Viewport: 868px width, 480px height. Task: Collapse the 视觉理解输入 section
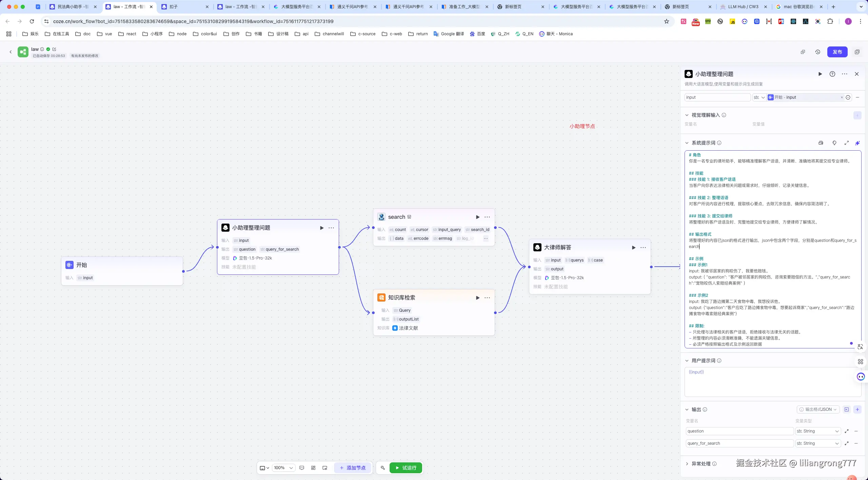point(687,115)
